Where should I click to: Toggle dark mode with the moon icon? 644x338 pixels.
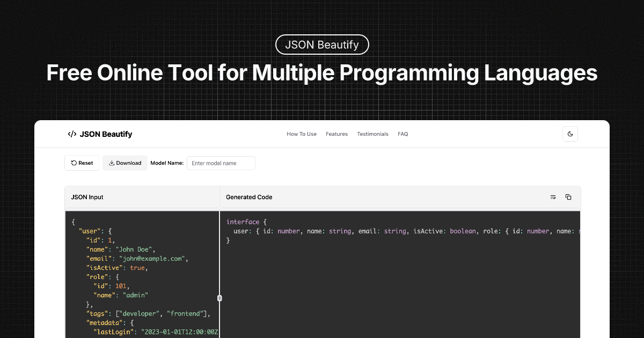point(570,134)
